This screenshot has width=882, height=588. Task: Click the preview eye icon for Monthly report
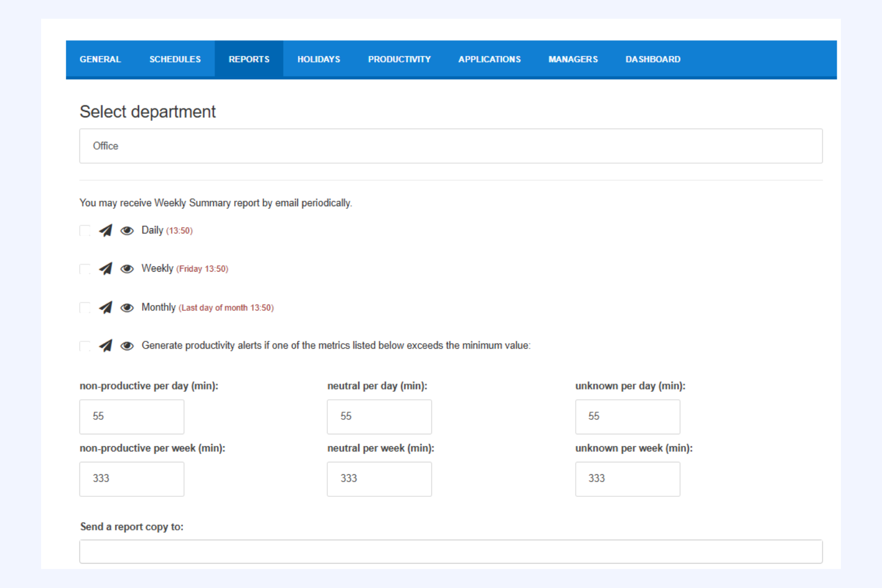coord(127,307)
